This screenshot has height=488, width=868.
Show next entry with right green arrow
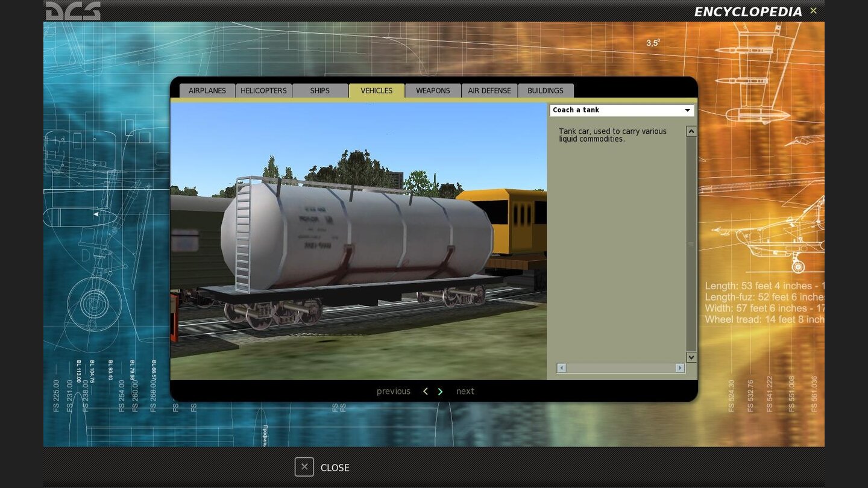pyautogui.click(x=440, y=392)
